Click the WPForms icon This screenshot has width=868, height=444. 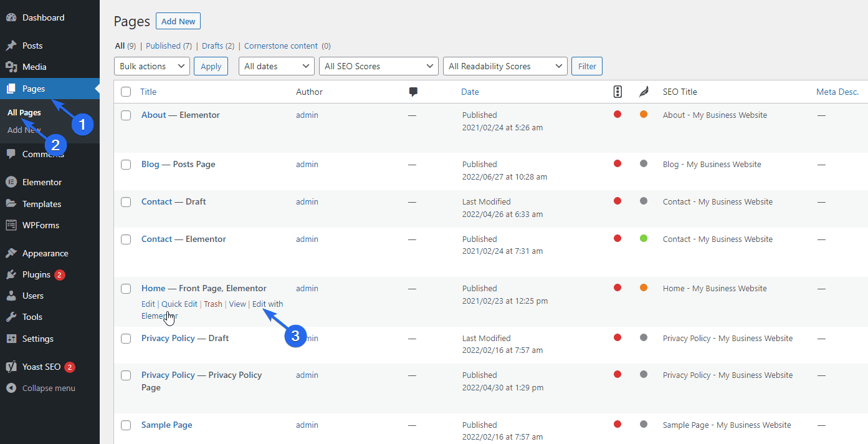[11, 225]
